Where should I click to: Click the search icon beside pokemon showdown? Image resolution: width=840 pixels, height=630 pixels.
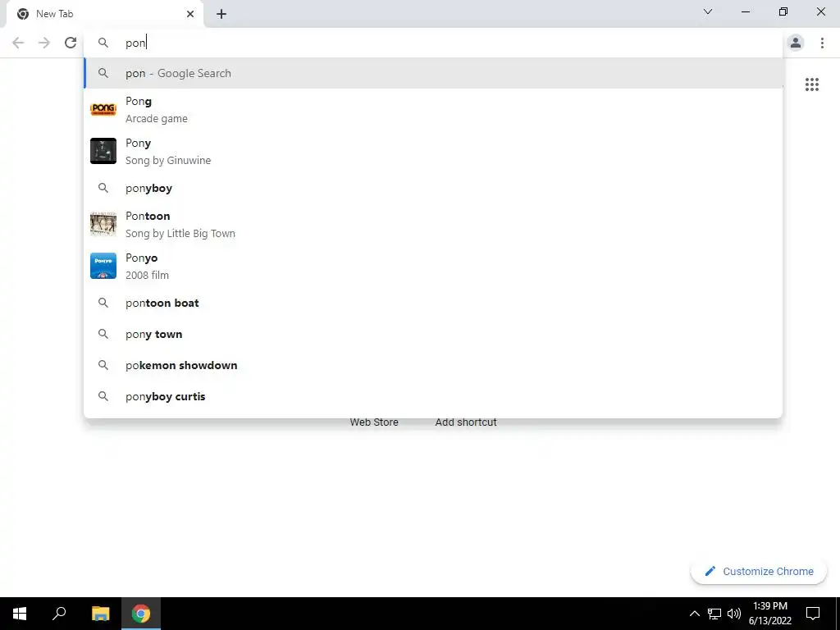[x=103, y=365]
